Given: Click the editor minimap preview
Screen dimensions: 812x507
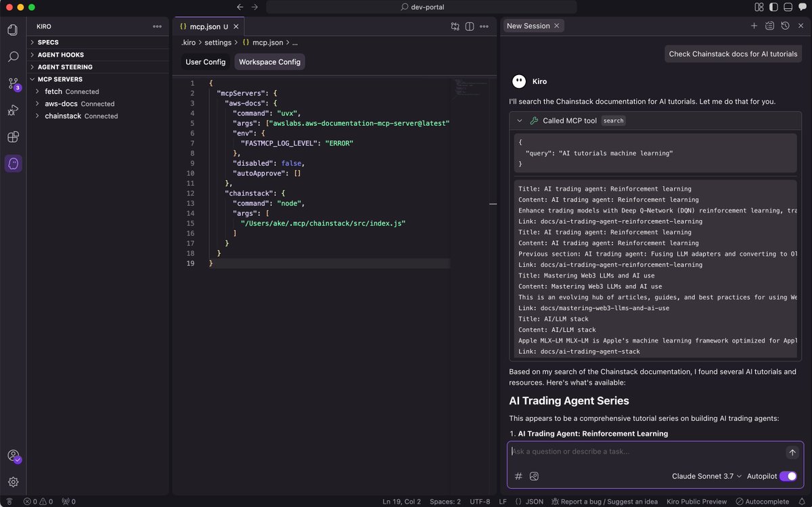Looking at the screenshot, I should click(x=471, y=87).
